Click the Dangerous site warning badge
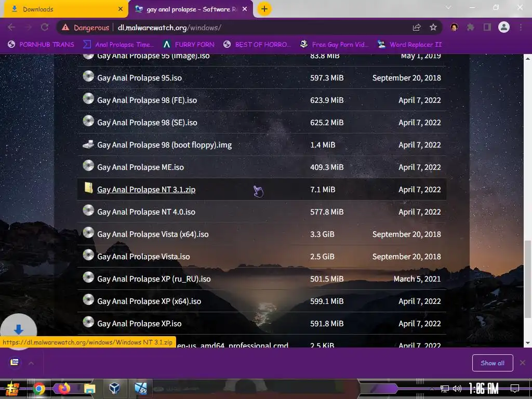The width and height of the screenshot is (532, 399). 85,28
